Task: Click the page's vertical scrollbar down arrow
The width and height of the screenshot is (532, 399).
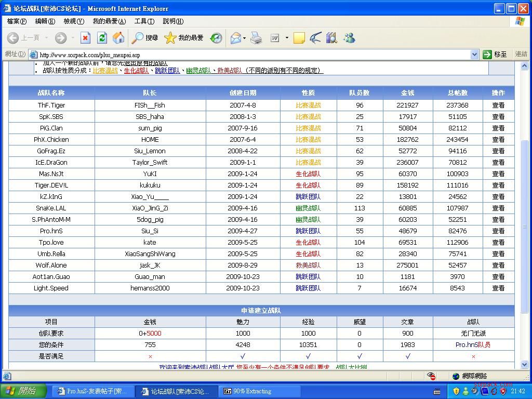Action: click(524, 365)
